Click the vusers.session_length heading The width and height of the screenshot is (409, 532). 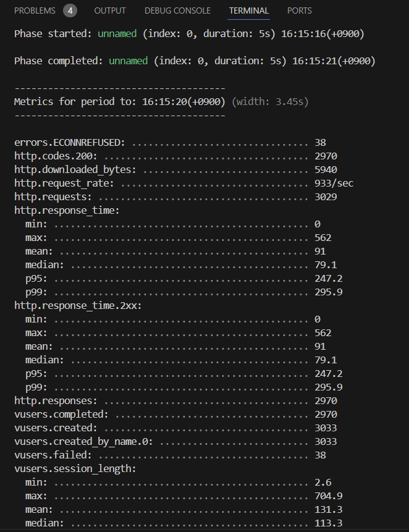click(75, 469)
